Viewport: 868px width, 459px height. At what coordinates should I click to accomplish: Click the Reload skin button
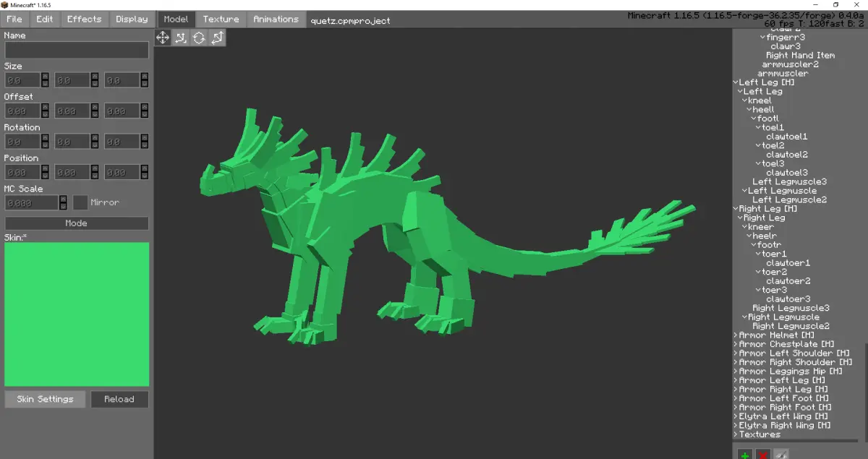tap(119, 399)
